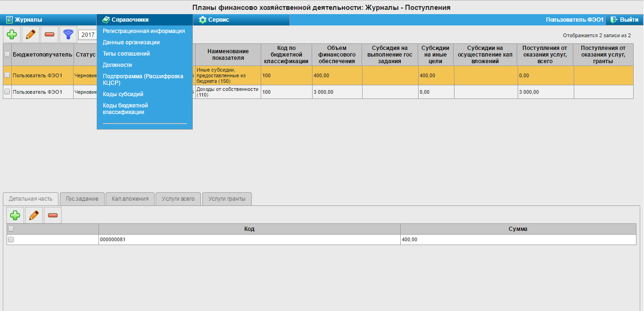Add a detail row with lower green plus
644x311 pixels.
(x=15, y=215)
